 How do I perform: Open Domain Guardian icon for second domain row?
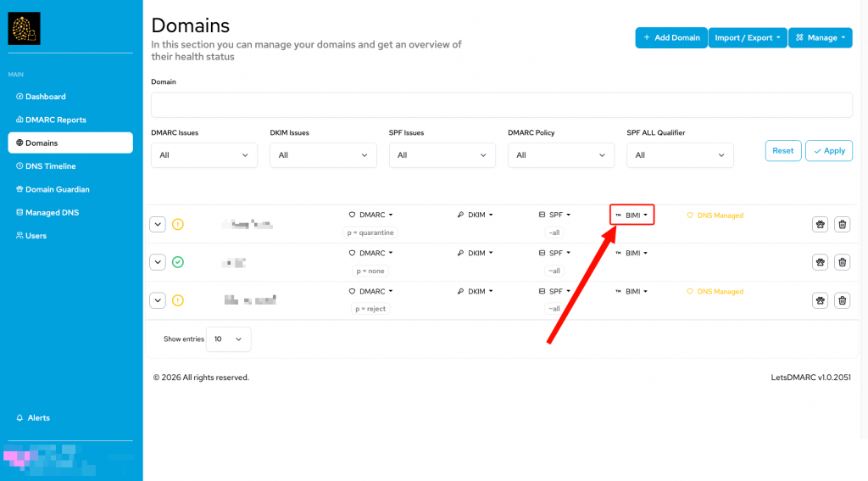coord(820,262)
